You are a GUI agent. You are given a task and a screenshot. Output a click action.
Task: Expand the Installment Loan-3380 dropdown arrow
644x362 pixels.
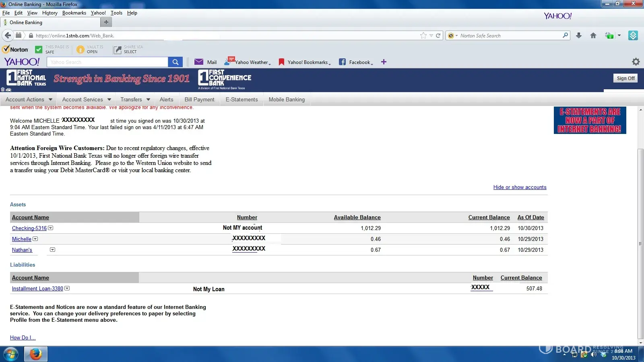click(x=67, y=288)
